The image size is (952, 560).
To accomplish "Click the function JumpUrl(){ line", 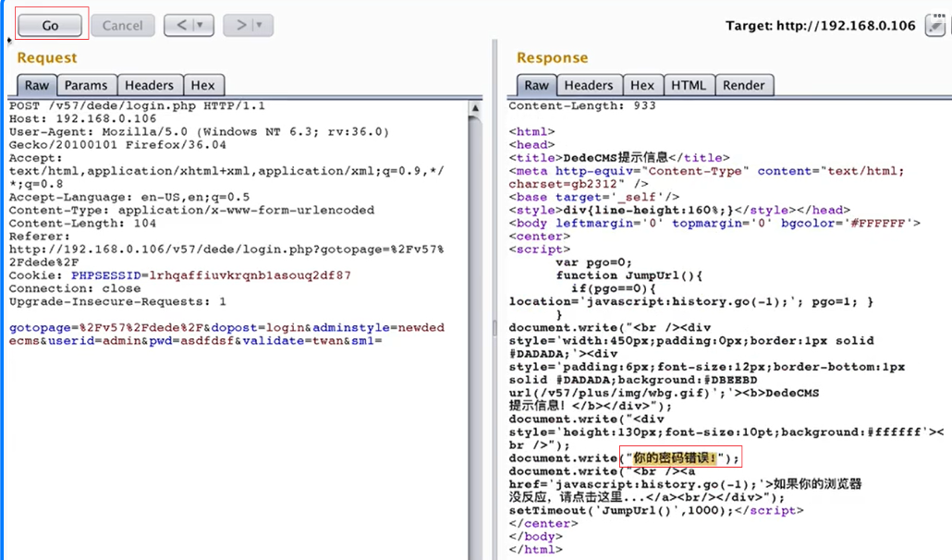I will (x=629, y=275).
